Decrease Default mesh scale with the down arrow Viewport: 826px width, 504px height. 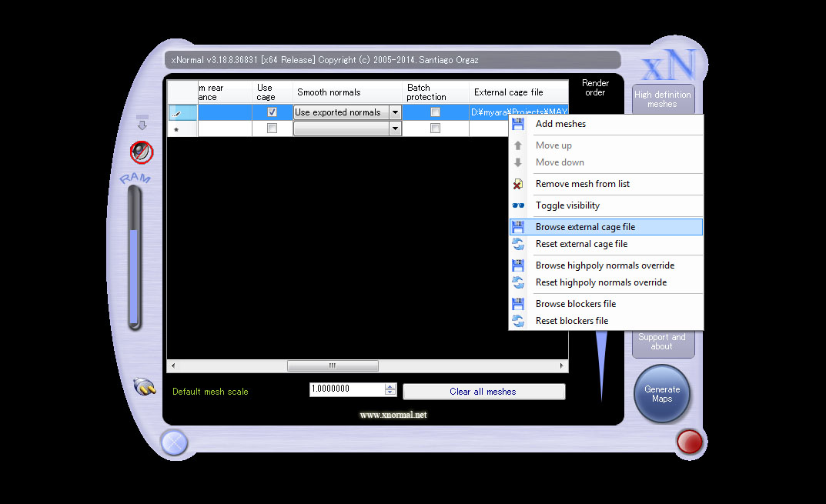[390, 392]
